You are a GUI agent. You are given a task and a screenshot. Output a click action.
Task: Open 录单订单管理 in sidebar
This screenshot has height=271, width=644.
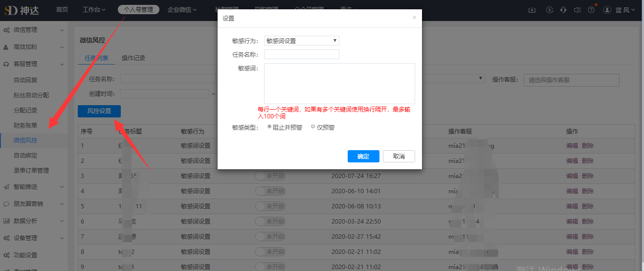click(x=31, y=171)
